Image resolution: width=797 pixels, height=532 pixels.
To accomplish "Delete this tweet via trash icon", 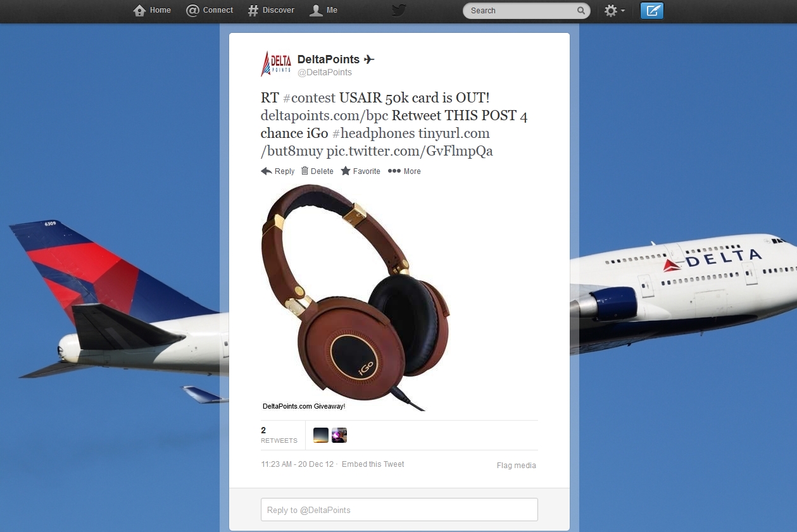I will point(317,171).
